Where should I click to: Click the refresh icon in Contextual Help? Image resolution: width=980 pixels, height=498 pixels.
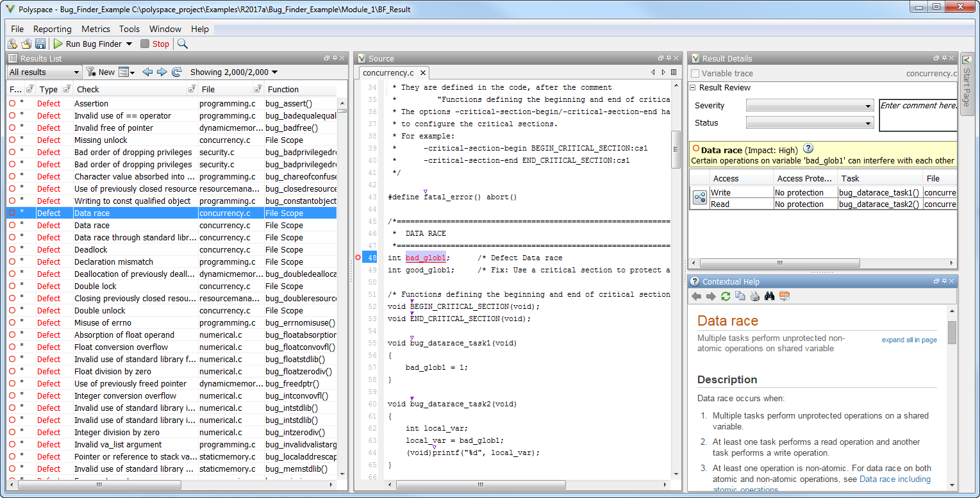726,296
